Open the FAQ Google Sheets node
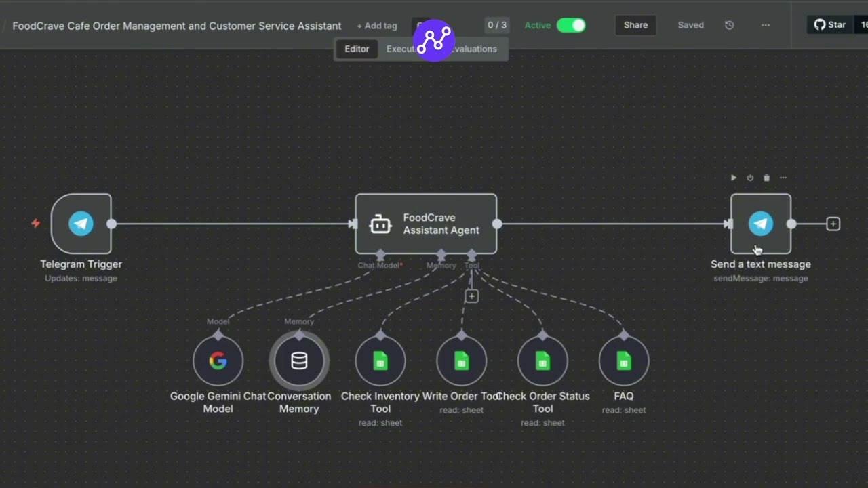This screenshot has height=488, width=868. coord(624,361)
